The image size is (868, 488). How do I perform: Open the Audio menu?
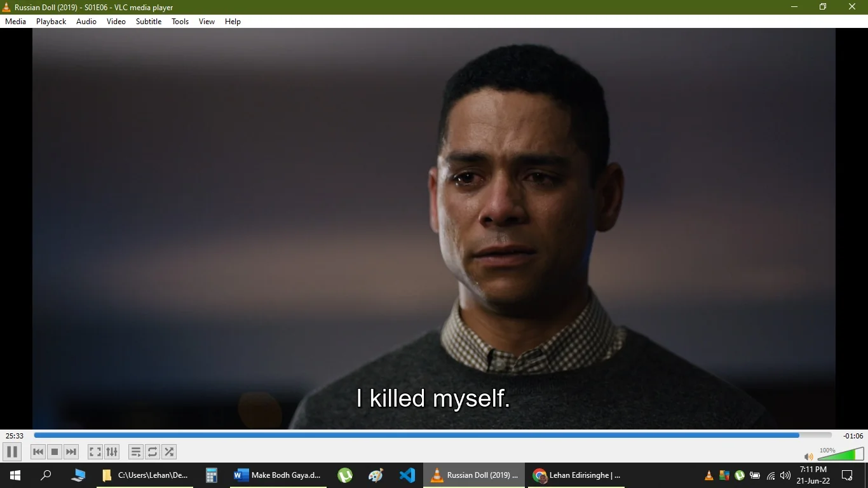(86, 22)
